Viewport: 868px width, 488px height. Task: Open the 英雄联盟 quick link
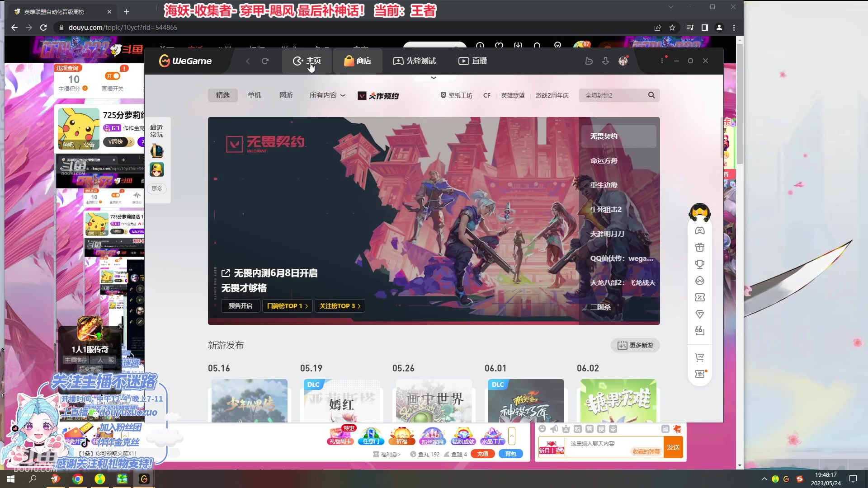tap(513, 95)
